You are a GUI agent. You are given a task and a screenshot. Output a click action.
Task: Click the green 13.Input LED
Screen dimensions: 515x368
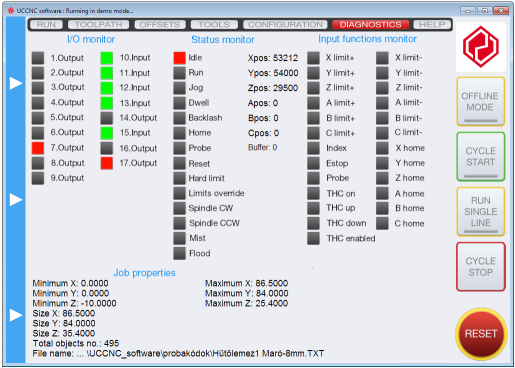coord(107,103)
